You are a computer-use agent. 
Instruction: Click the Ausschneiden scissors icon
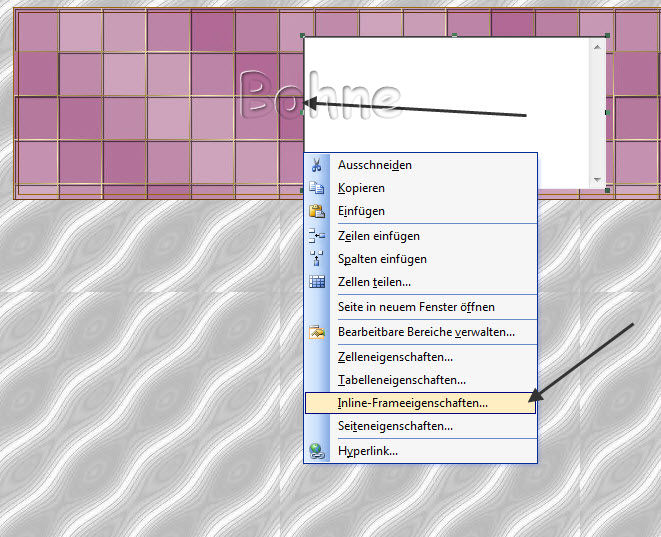click(x=317, y=165)
